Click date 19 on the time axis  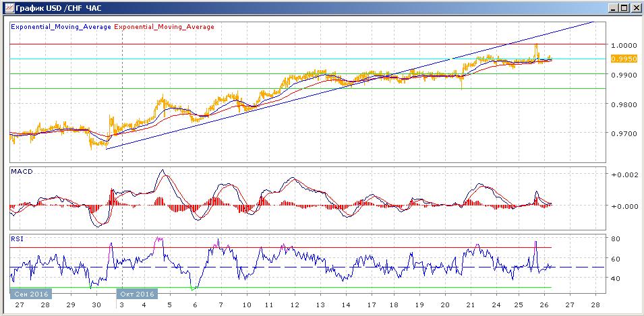[419, 306]
